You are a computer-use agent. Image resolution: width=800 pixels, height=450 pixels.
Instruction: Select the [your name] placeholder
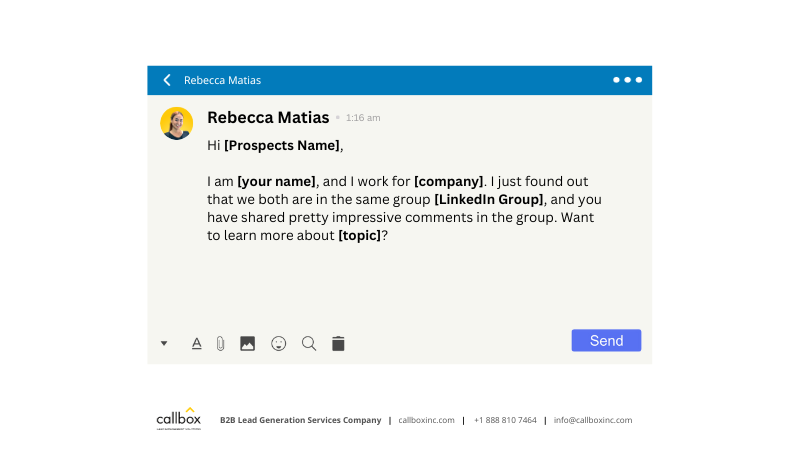[277, 182]
